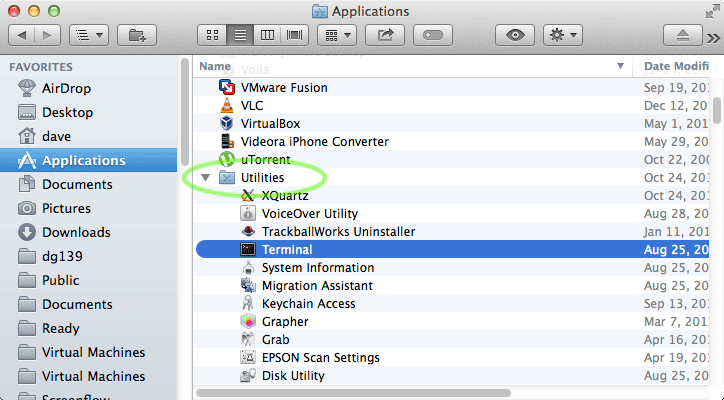Click the Applications title proxy icon

(320, 11)
